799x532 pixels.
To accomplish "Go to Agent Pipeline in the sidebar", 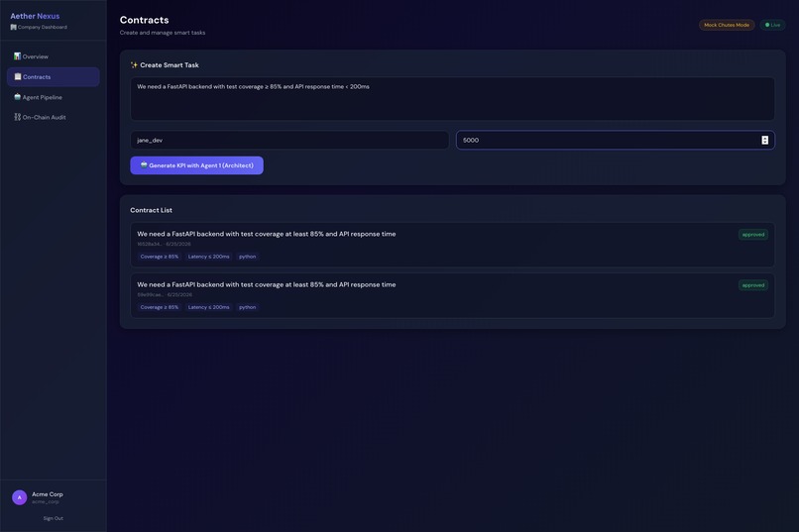I will coord(53,97).
